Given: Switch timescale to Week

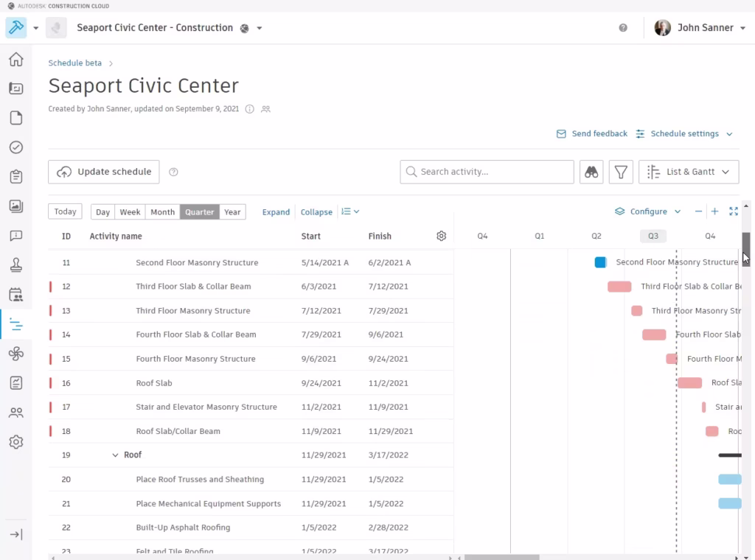Looking at the screenshot, I should (130, 212).
